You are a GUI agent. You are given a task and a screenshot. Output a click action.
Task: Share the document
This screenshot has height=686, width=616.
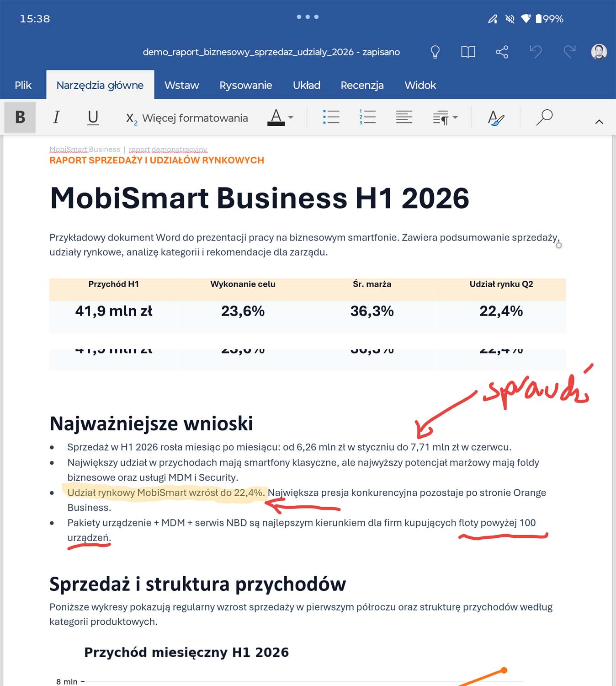tap(502, 52)
